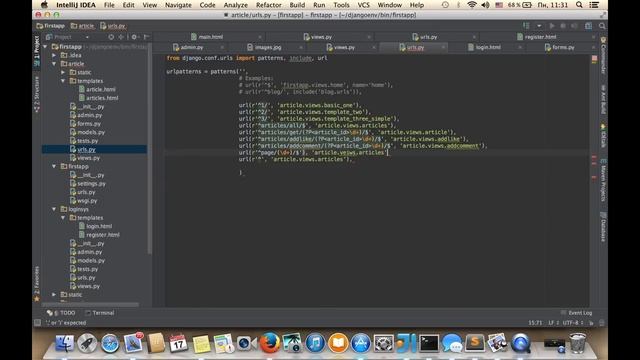The width and height of the screenshot is (640, 360).
Task: Toggle the Commander tool window on right edge
Action: click(x=603, y=56)
